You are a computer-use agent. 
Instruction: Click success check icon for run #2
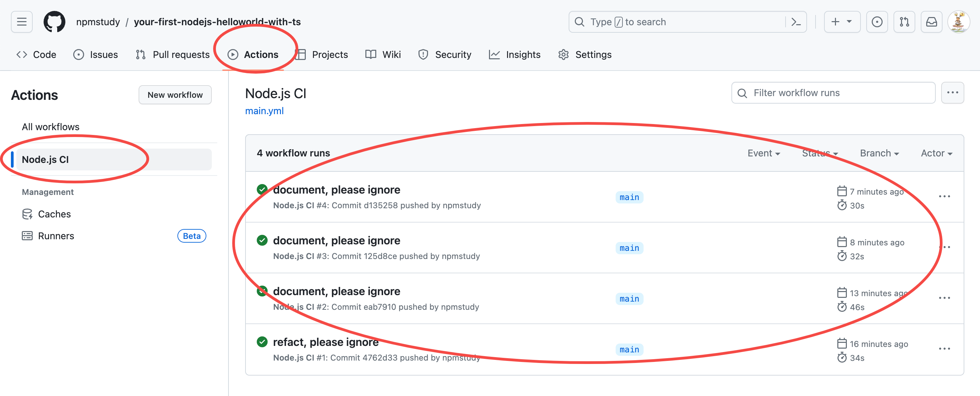click(x=262, y=291)
